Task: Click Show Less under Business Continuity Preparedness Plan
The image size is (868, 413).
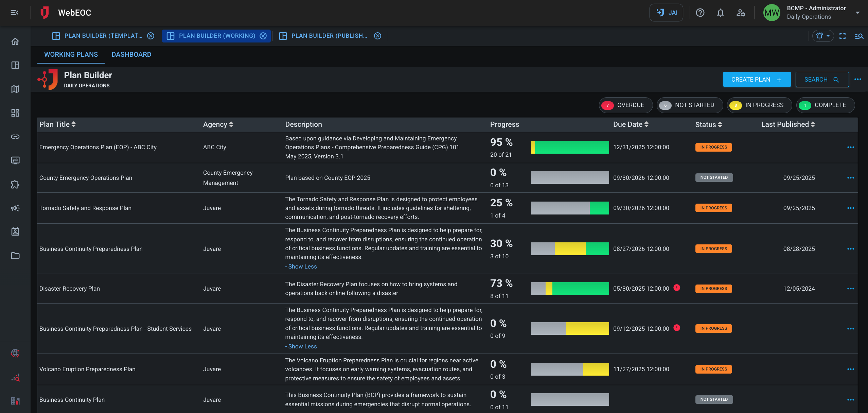Action: 301,266
